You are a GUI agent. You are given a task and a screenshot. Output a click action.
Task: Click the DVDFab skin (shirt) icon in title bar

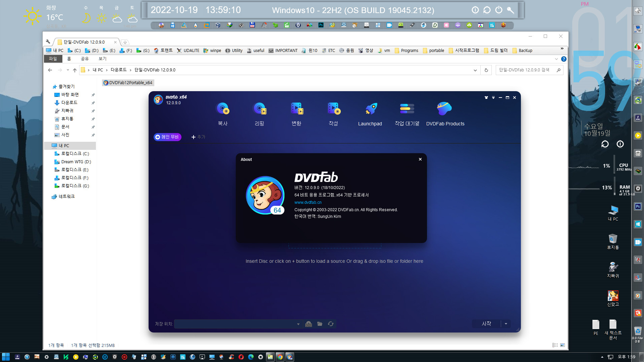[x=486, y=98]
